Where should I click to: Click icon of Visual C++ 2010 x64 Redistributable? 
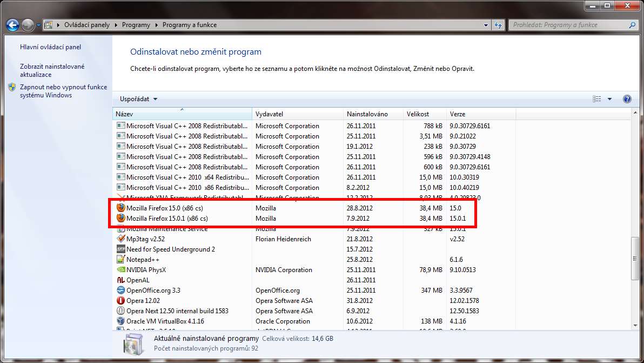[x=121, y=177]
